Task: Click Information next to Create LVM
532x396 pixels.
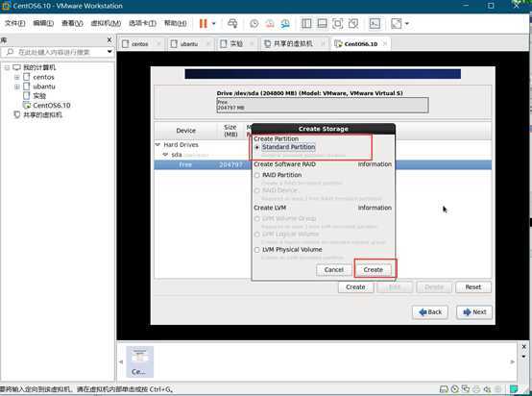Action: tap(375, 208)
